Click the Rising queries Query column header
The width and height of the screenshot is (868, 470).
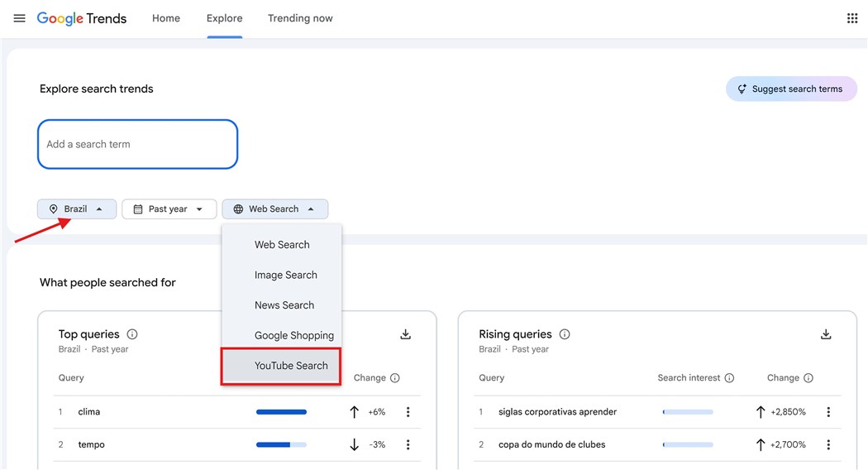(x=492, y=378)
